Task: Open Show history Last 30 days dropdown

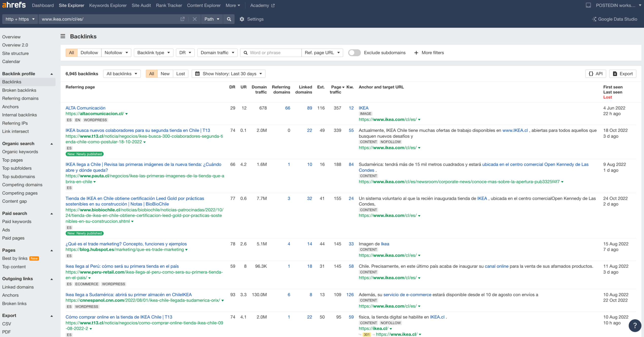Action: click(229, 74)
